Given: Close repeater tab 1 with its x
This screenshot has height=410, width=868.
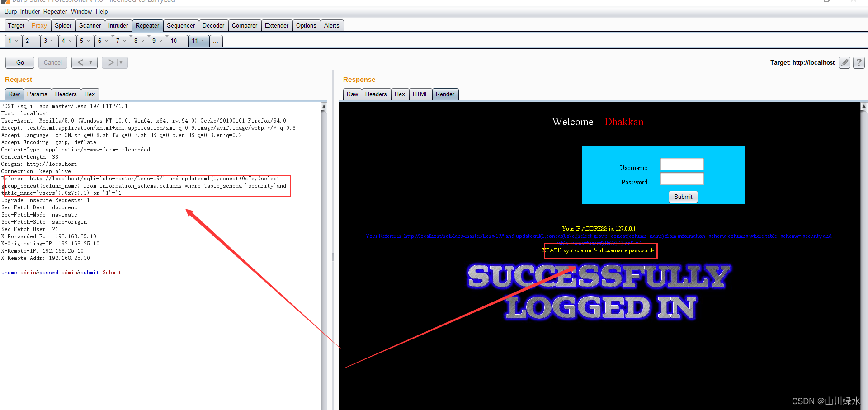Looking at the screenshot, I should point(17,41).
